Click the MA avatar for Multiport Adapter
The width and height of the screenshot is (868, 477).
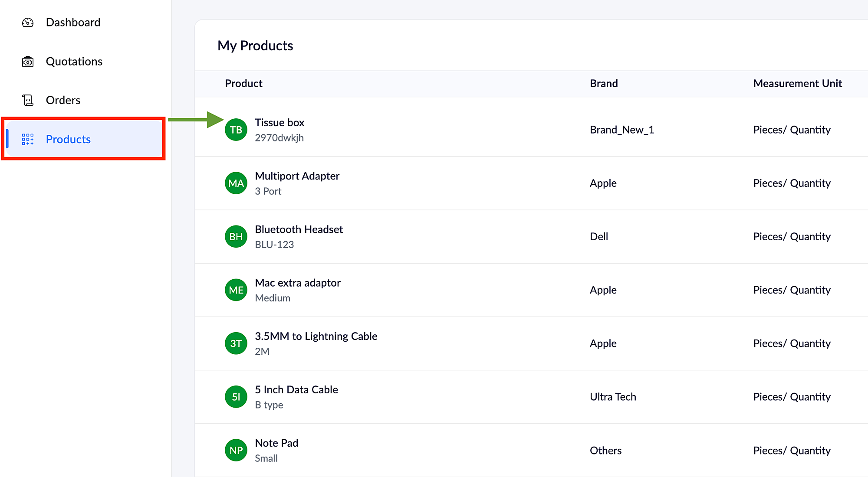click(x=236, y=183)
